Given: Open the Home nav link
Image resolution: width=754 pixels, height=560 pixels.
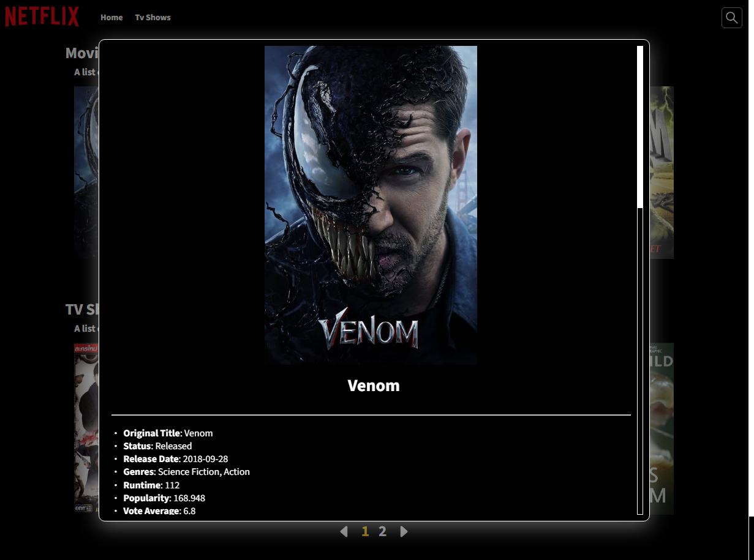Looking at the screenshot, I should pyautogui.click(x=111, y=17).
